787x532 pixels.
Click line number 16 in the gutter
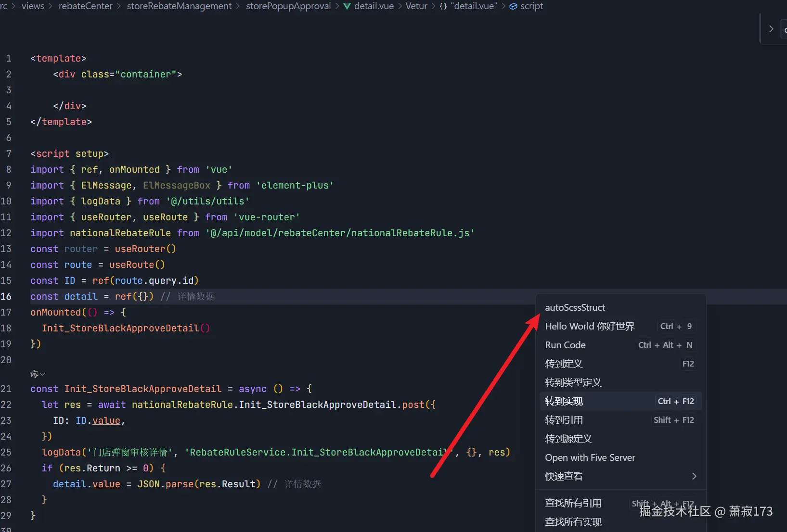[x=6, y=296]
